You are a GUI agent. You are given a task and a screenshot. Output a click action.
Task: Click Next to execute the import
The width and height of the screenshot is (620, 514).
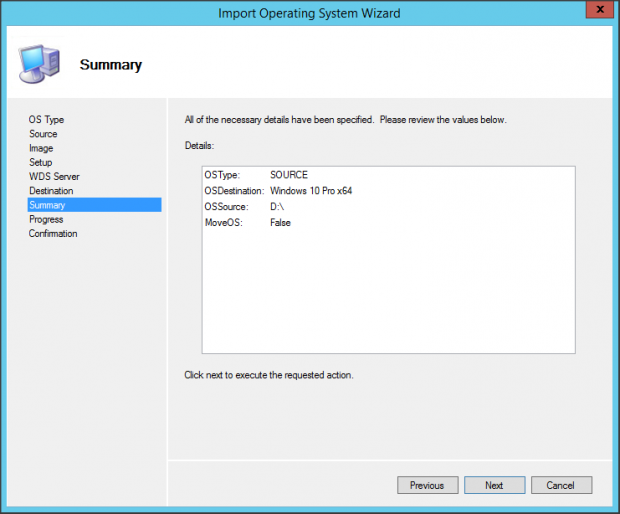494,485
